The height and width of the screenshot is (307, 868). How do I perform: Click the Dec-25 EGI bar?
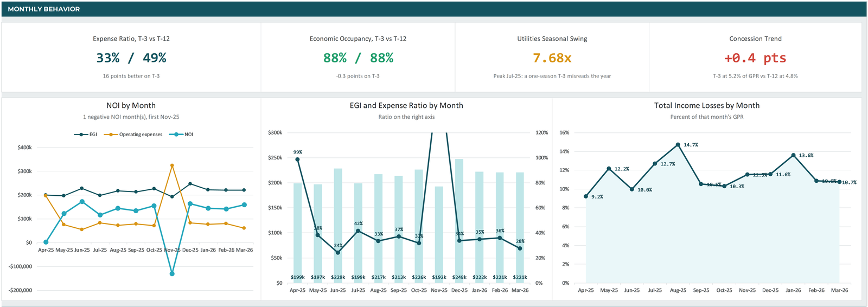[x=459, y=221]
